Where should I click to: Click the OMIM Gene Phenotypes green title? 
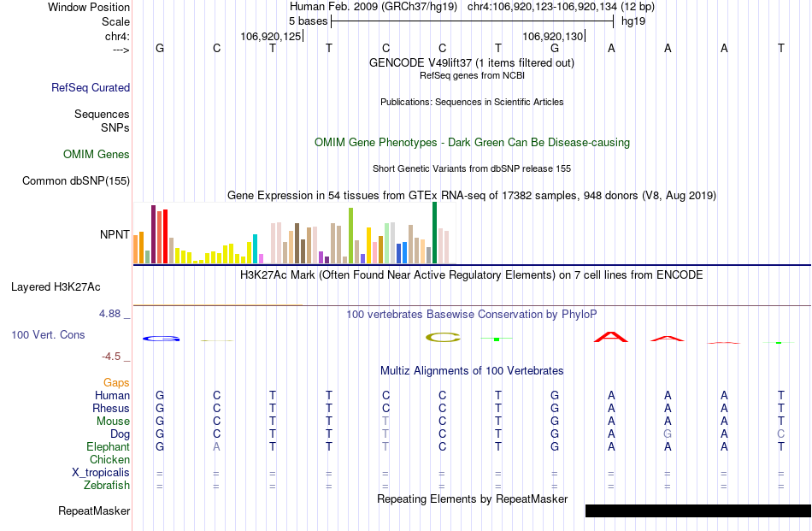tap(472, 143)
